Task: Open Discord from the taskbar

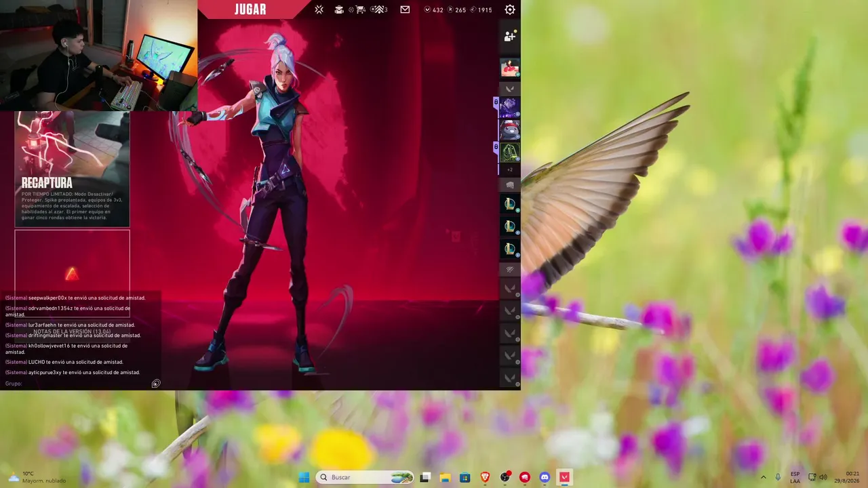Action: pyautogui.click(x=545, y=477)
